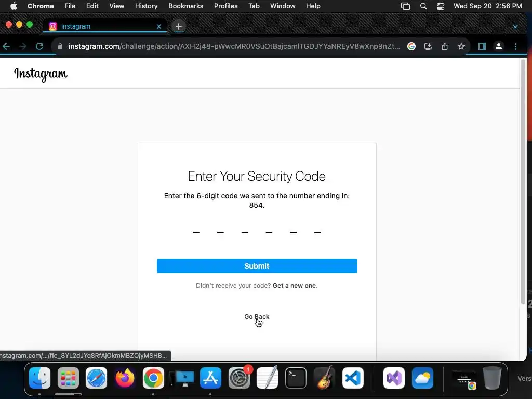The width and height of the screenshot is (532, 399).
Task: Open the cloud weather app in the Dock
Action: pyautogui.click(x=422, y=378)
